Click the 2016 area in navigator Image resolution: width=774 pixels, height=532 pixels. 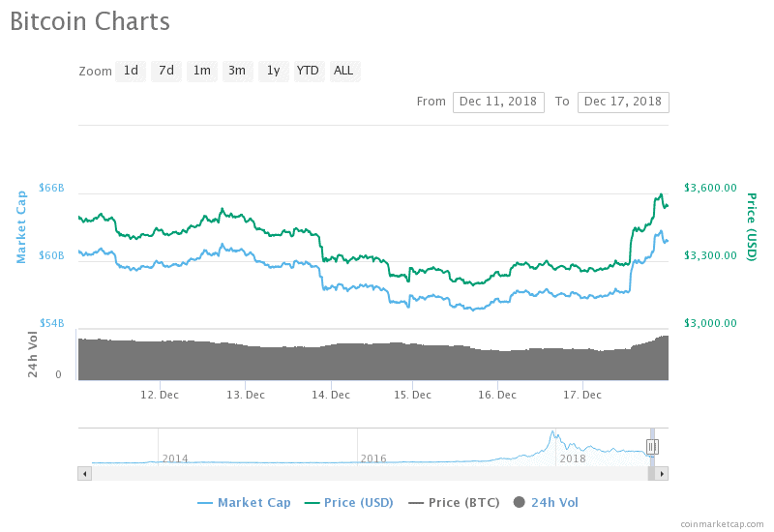[373, 458]
